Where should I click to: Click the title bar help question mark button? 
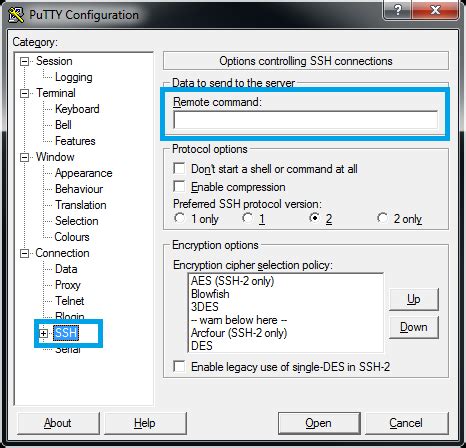click(397, 10)
